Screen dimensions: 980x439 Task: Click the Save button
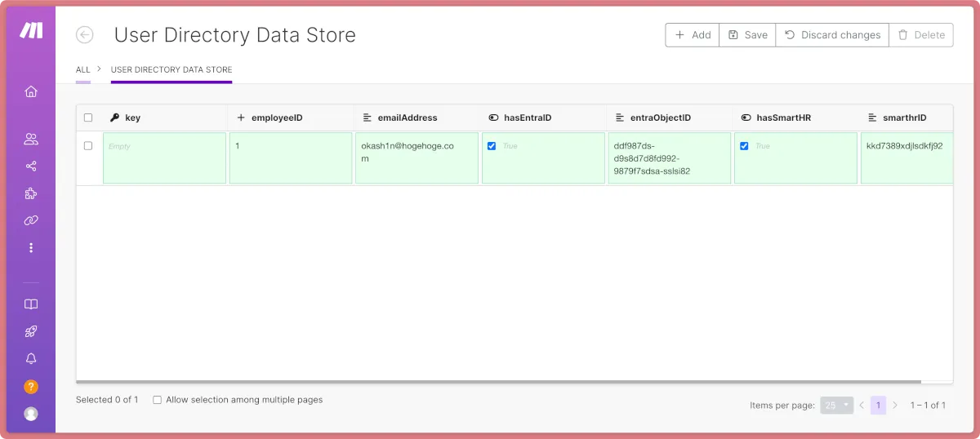(747, 35)
